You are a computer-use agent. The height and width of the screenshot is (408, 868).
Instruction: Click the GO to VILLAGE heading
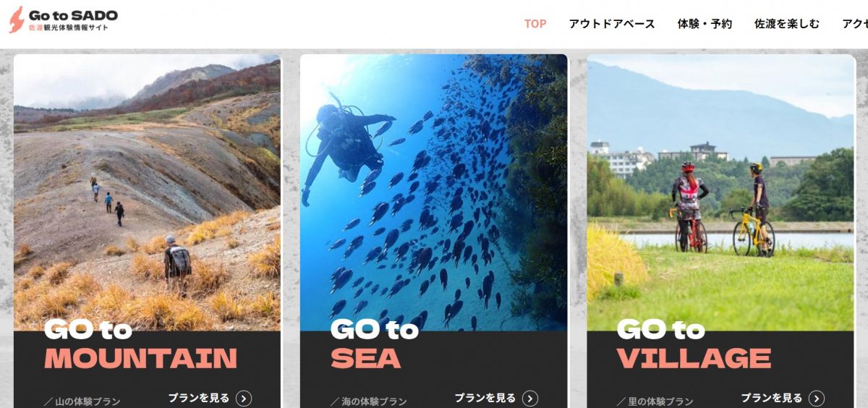[x=694, y=344]
